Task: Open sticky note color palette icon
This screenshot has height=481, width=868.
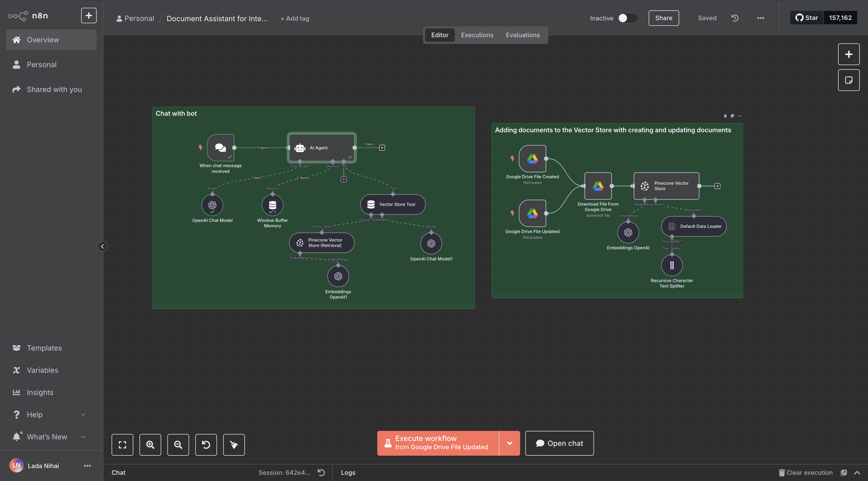Action: click(732, 116)
